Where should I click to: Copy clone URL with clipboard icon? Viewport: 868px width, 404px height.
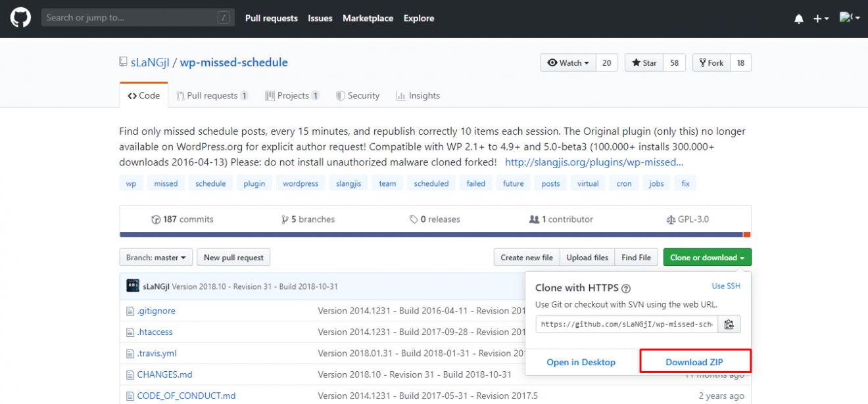(729, 324)
